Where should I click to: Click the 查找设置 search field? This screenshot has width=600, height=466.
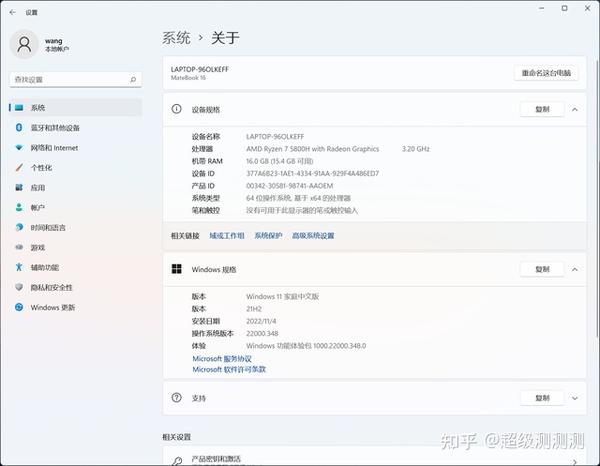(75, 80)
